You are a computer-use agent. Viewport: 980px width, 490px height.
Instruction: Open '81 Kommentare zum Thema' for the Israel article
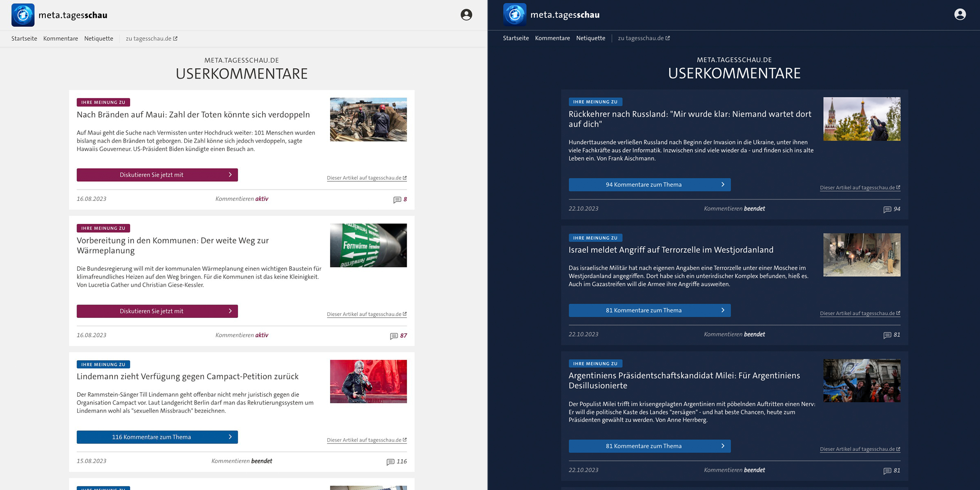[650, 310]
